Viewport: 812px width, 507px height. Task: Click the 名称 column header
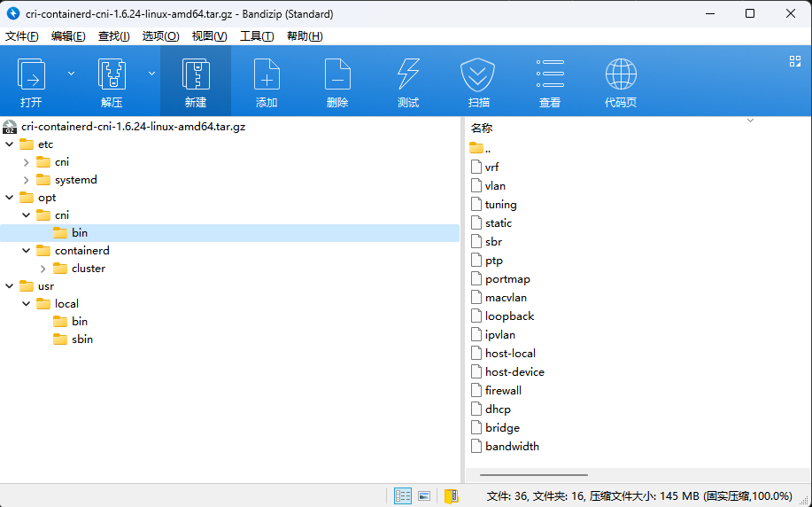click(482, 128)
